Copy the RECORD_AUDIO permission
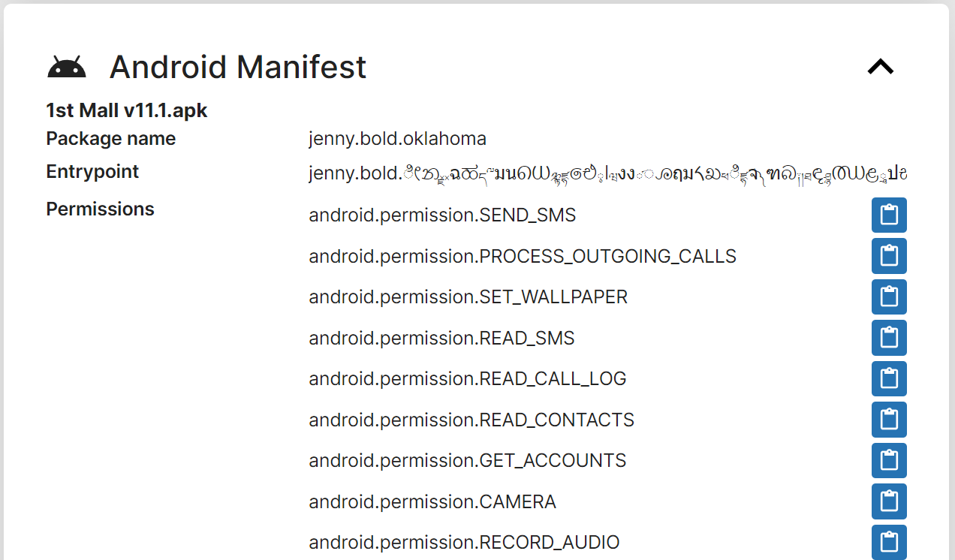This screenshot has width=955, height=560. coord(889,542)
